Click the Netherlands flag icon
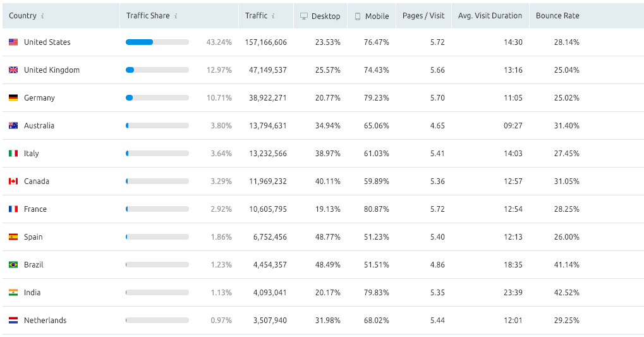 pyautogui.click(x=13, y=320)
